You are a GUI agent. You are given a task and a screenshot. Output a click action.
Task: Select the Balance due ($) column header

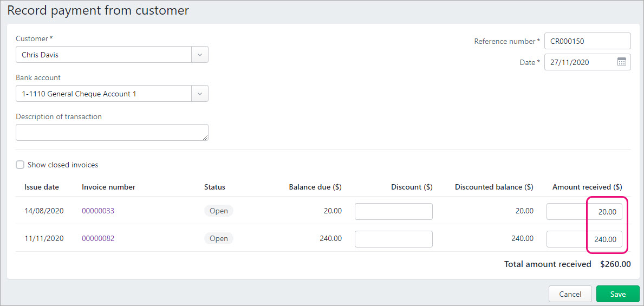coord(315,187)
